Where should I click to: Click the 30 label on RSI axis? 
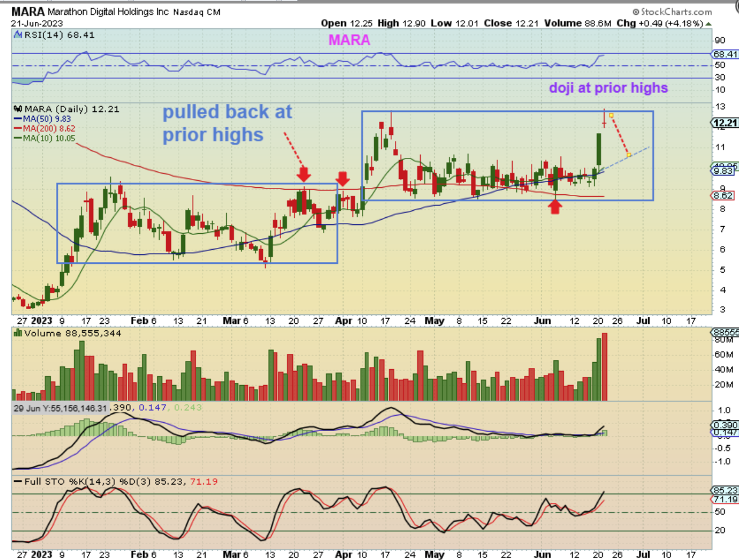[719, 78]
